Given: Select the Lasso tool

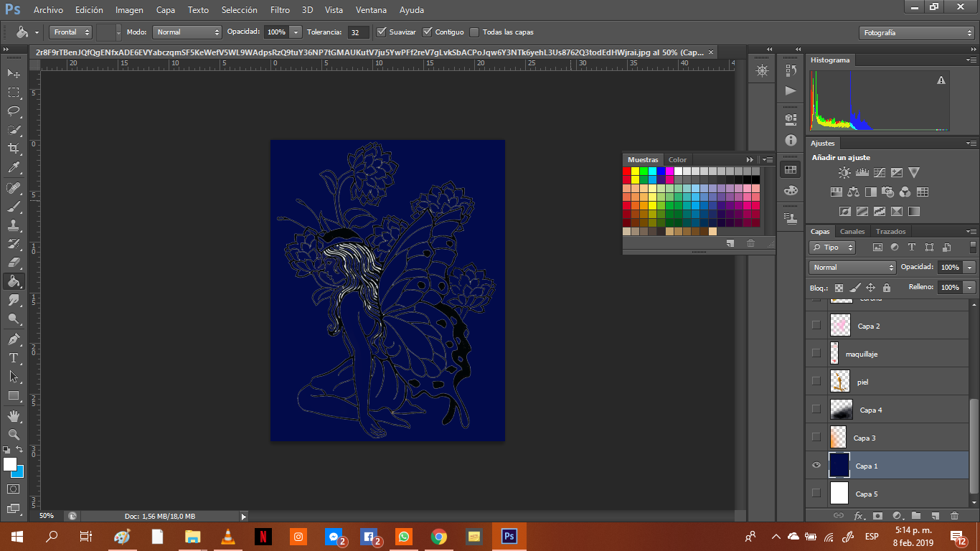Looking at the screenshot, I should (14, 111).
